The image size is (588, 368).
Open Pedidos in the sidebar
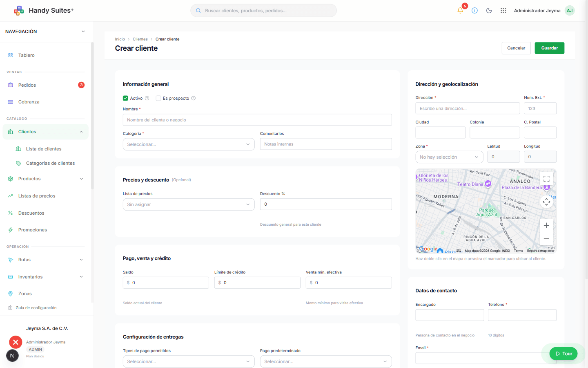(27, 85)
